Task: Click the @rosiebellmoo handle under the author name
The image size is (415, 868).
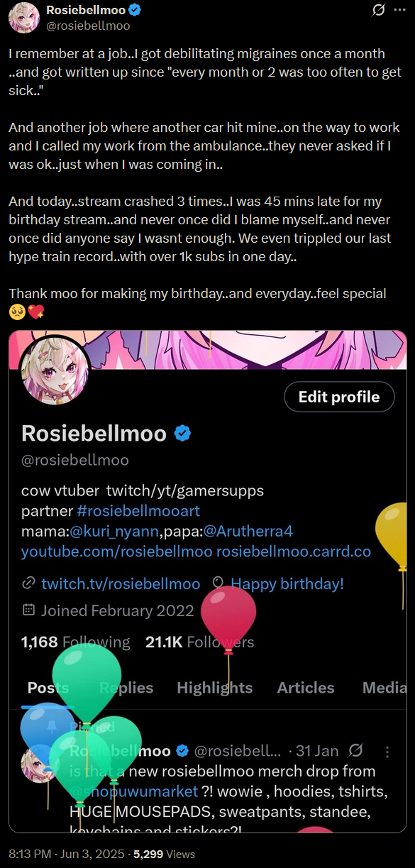Action: point(88,25)
